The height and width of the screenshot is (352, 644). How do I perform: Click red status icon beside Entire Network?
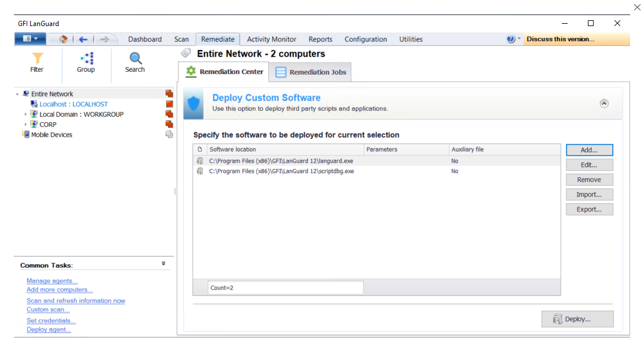(x=169, y=94)
